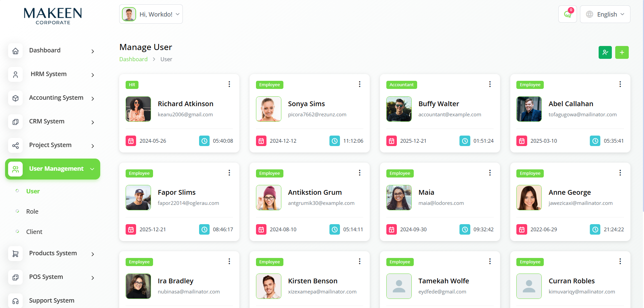Image resolution: width=644 pixels, height=308 pixels.
Task: Click the Dashboard home icon in sidebar
Action: pos(16,51)
